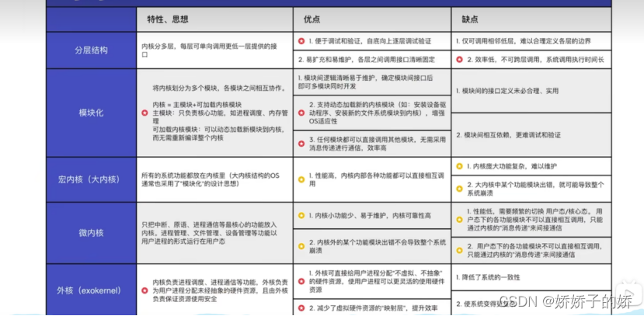Click the yellow circle marker beside 内核外的某个功能模块出错

(301, 246)
